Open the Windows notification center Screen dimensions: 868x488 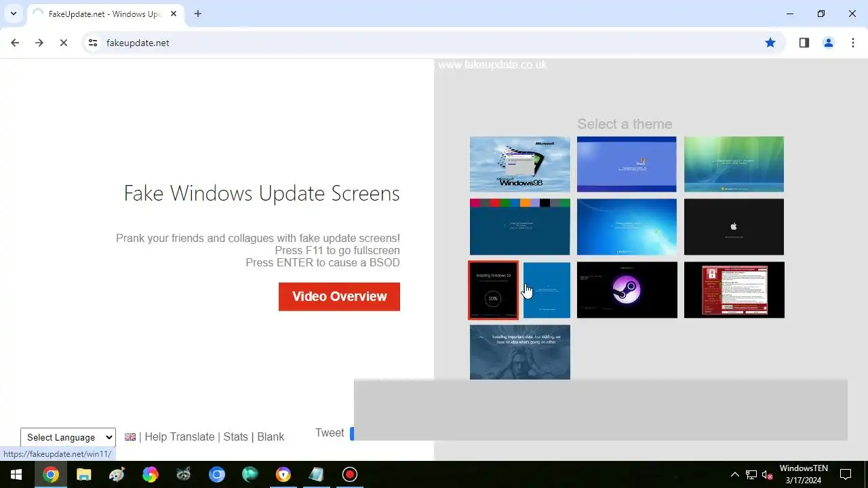846,474
